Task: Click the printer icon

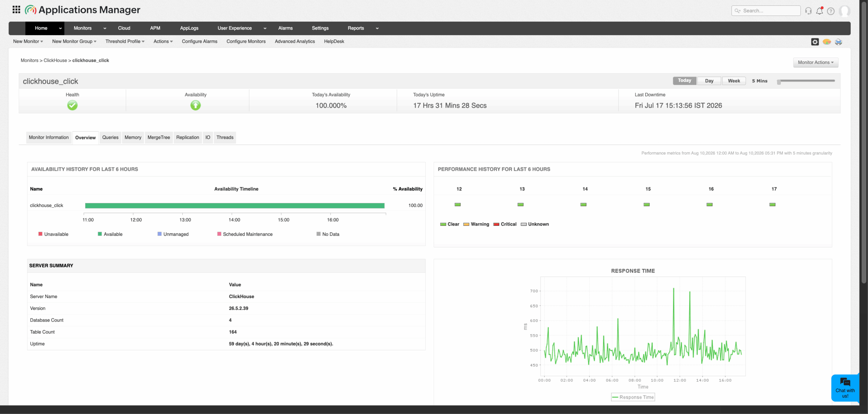Action: 839,42
